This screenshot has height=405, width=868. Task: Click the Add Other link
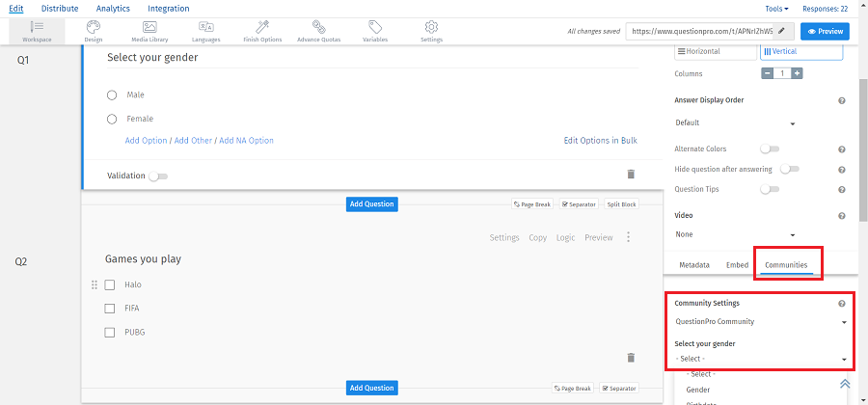click(x=193, y=141)
